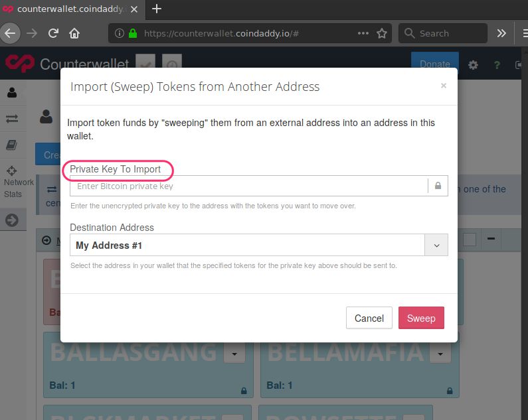Click the BALLASGANG lock icon
The height and width of the screenshot is (420, 528).
pyautogui.click(x=244, y=391)
